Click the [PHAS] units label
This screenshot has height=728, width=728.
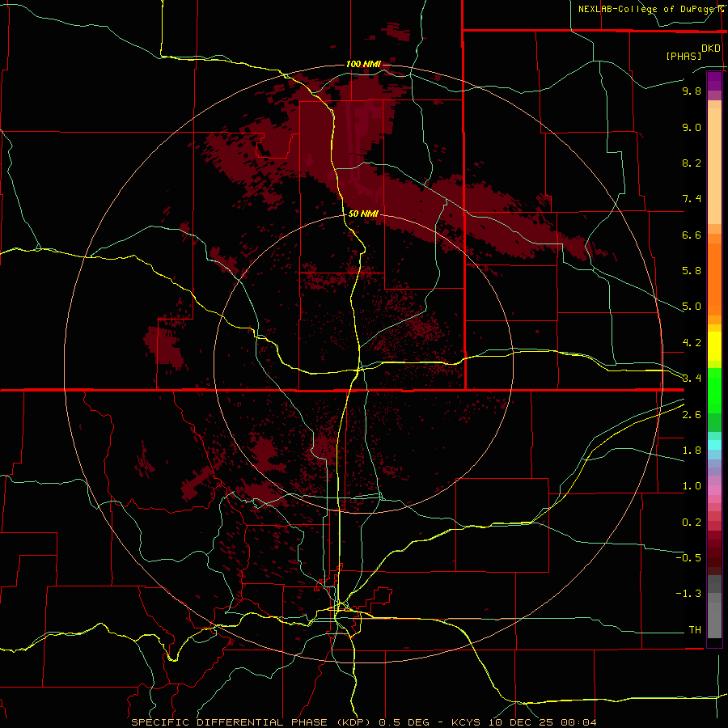coord(684,56)
